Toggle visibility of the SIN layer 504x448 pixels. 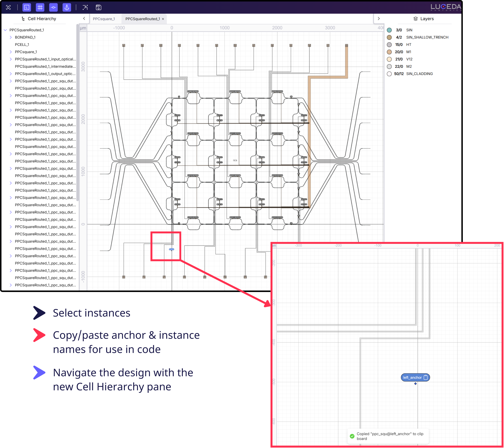pyautogui.click(x=389, y=30)
